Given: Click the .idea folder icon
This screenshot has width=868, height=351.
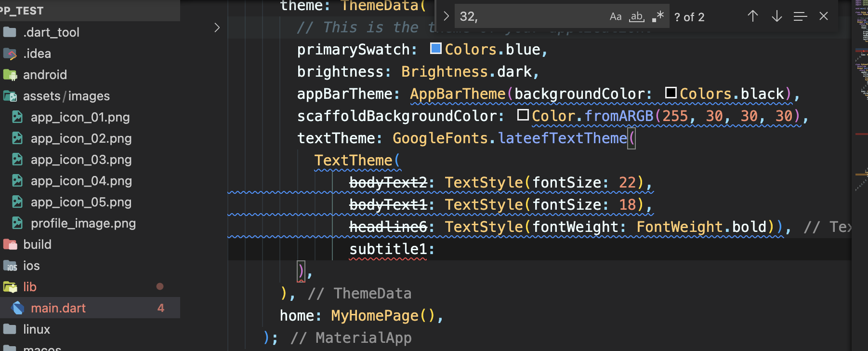Looking at the screenshot, I should pyautogui.click(x=10, y=54).
